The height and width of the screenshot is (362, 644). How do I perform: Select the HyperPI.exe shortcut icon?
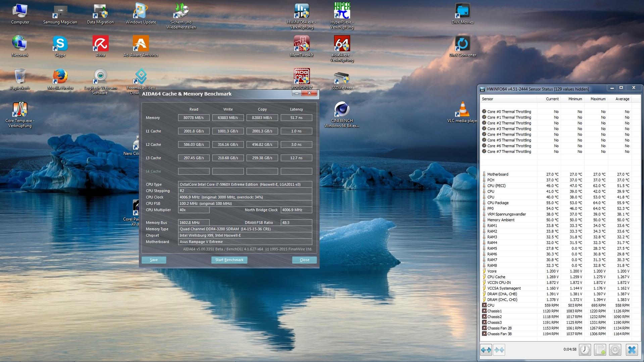342,16
